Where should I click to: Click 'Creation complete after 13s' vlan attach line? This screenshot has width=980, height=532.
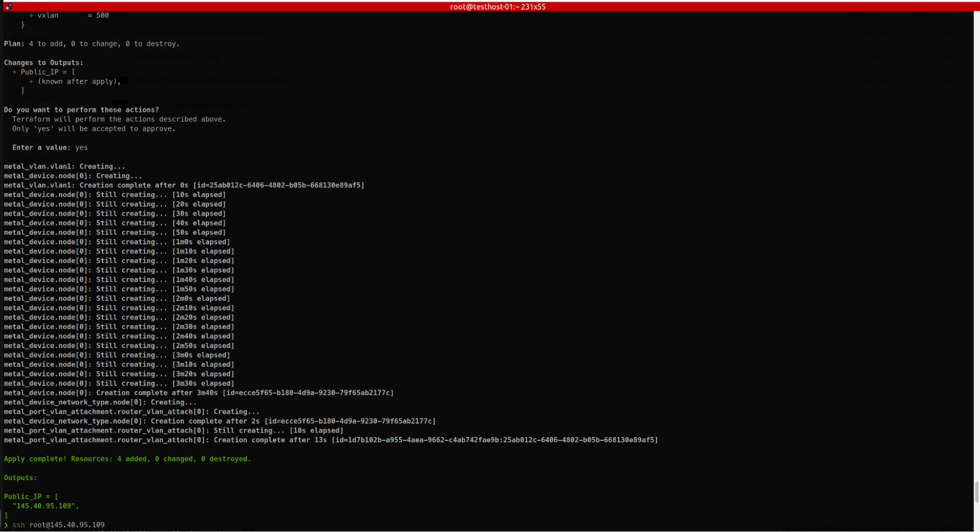click(x=331, y=440)
